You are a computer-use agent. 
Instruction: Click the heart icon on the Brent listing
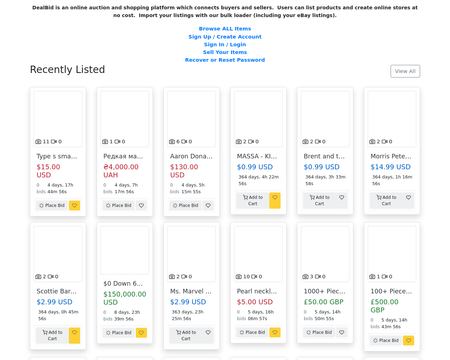coord(342,197)
